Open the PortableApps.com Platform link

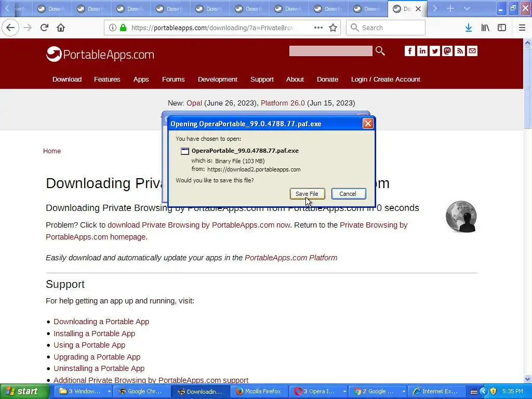pos(291,258)
